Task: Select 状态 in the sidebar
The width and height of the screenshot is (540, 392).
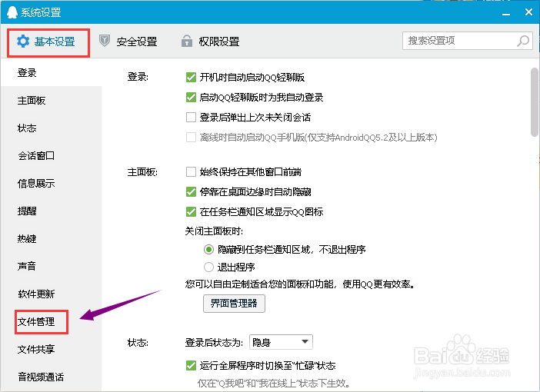Action: pyautogui.click(x=51, y=128)
